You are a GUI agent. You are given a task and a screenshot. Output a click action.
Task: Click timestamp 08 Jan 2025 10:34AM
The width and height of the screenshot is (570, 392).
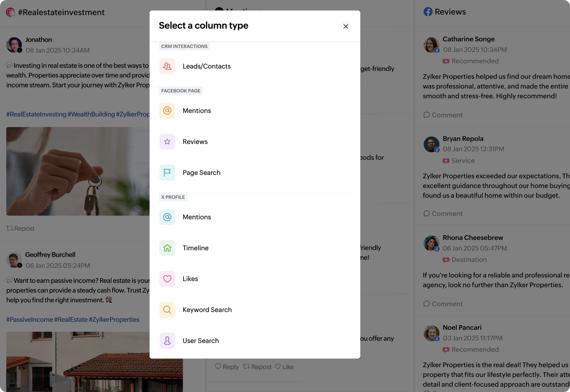[x=58, y=50]
